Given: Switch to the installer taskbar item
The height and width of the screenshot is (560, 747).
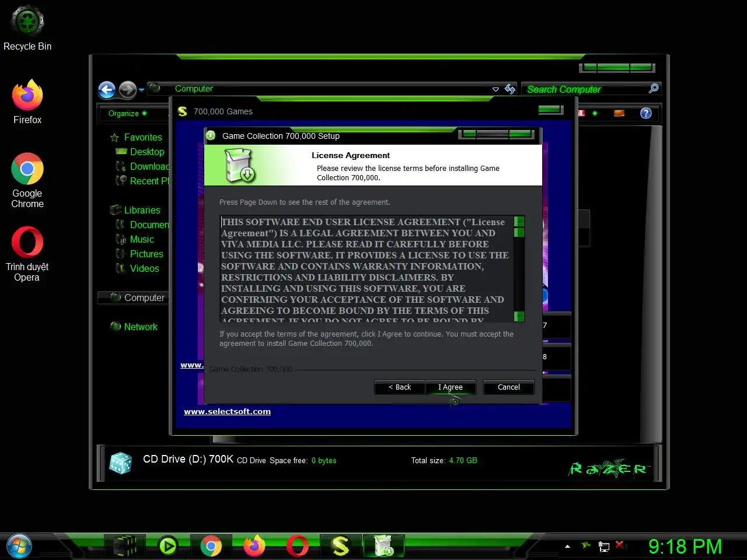Looking at the screenshot, I should point(384,547).
